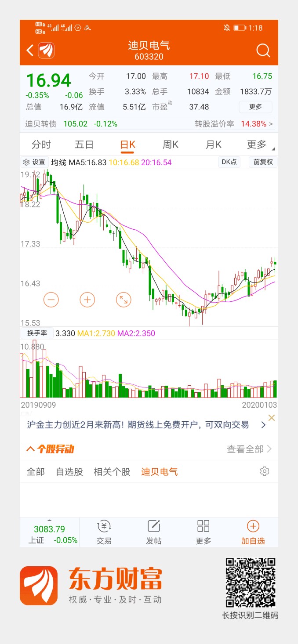Select 相关个股 filter tab
Viewport: 298px width, 644px height.
click(x=112, y=472)
